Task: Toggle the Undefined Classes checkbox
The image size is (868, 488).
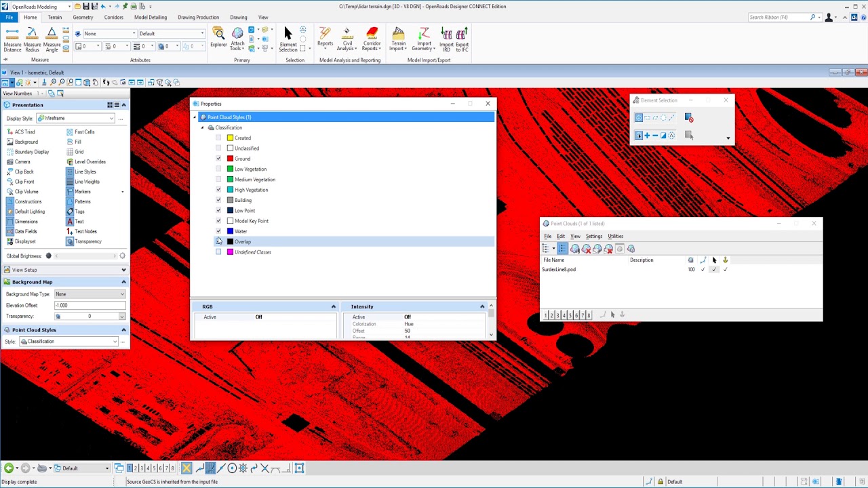Action: click(x=218, y=252)
